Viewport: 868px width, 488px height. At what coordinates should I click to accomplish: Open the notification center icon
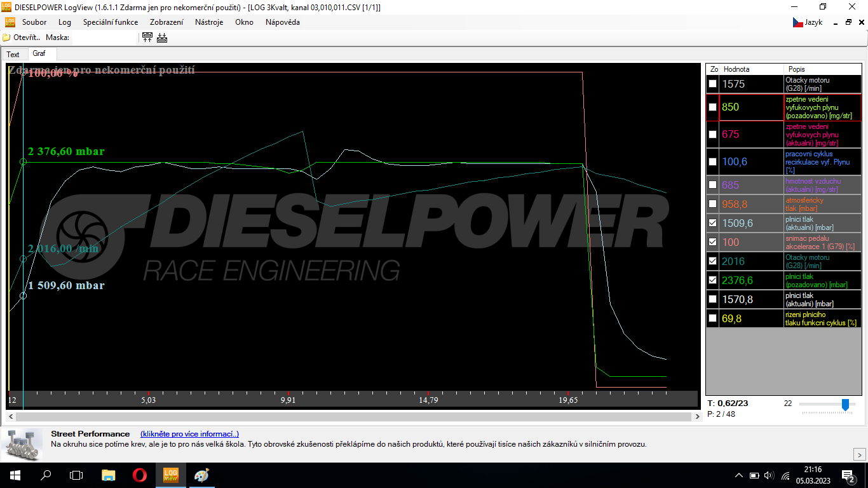(848, 475)
